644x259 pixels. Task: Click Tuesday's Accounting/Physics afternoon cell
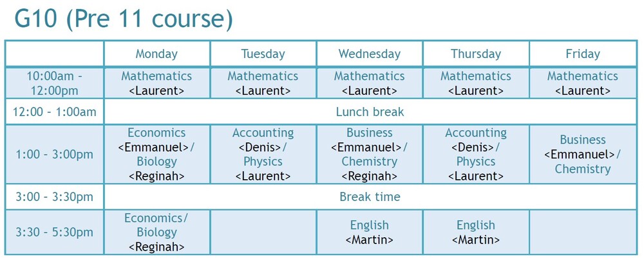pos(263,155)
